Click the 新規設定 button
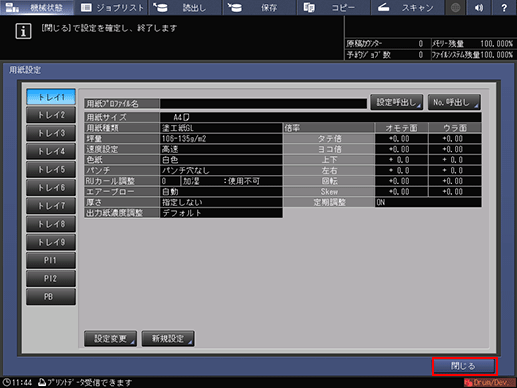Screen dimensions: 517x388 168,339
